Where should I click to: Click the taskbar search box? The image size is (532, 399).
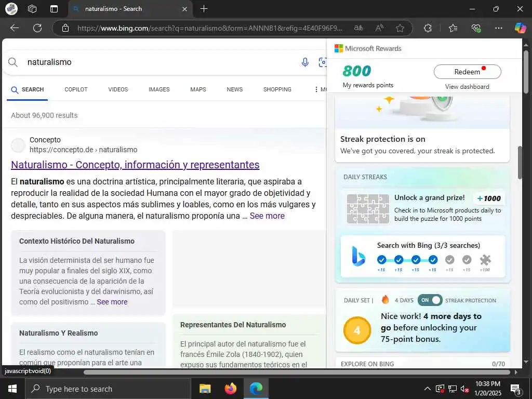point(108,389)
